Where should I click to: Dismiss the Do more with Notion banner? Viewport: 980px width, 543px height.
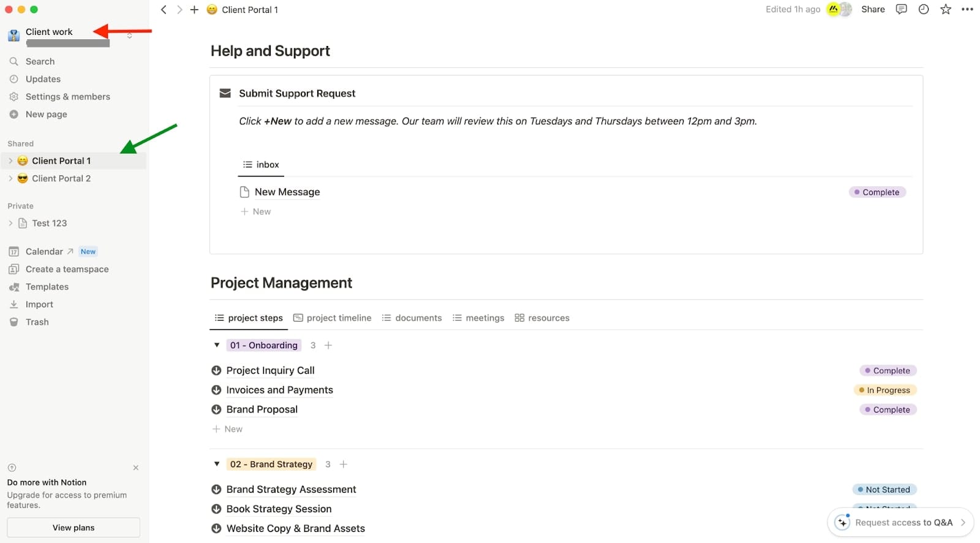tap(136, 468)
